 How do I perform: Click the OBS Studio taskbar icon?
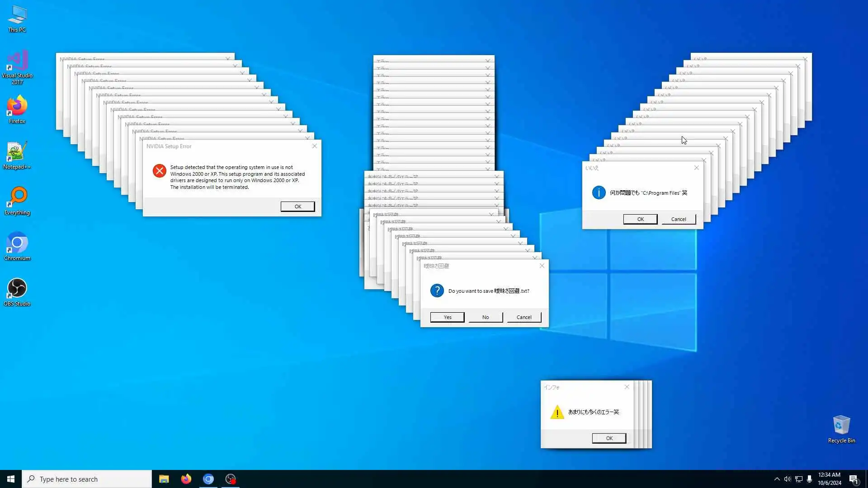click(231, 479)
